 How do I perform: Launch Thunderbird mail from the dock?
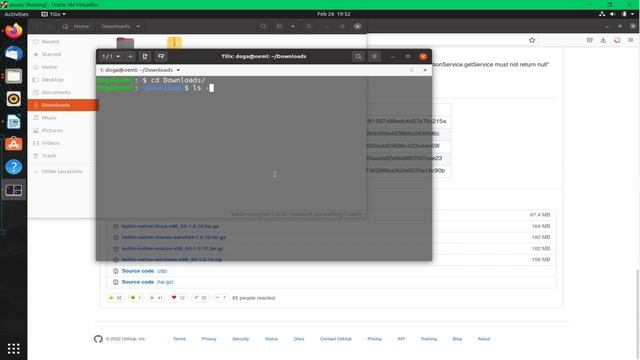click(x=13, y=53)
